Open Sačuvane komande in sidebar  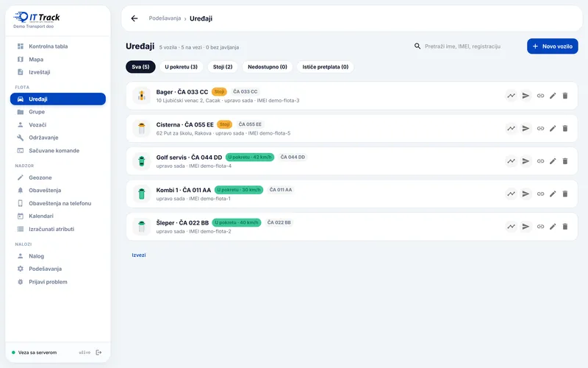pyautogui.click(x=58, y=151)
